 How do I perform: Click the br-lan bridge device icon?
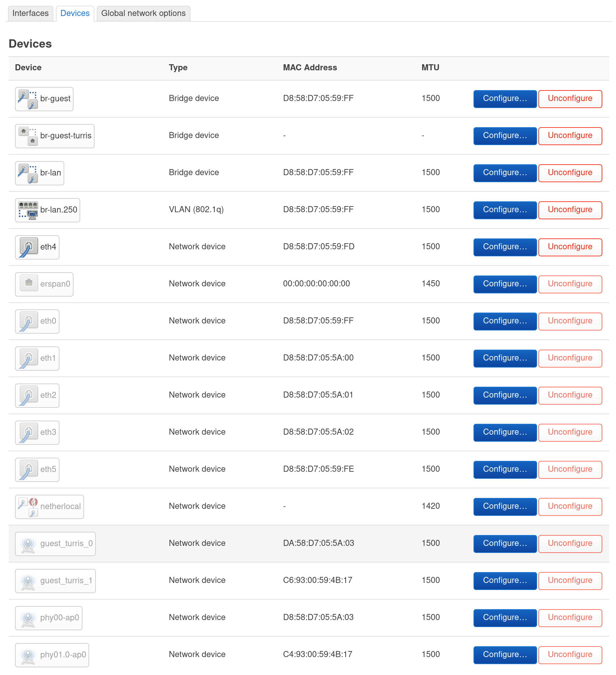pyautogui.click(x=26, y=173)
